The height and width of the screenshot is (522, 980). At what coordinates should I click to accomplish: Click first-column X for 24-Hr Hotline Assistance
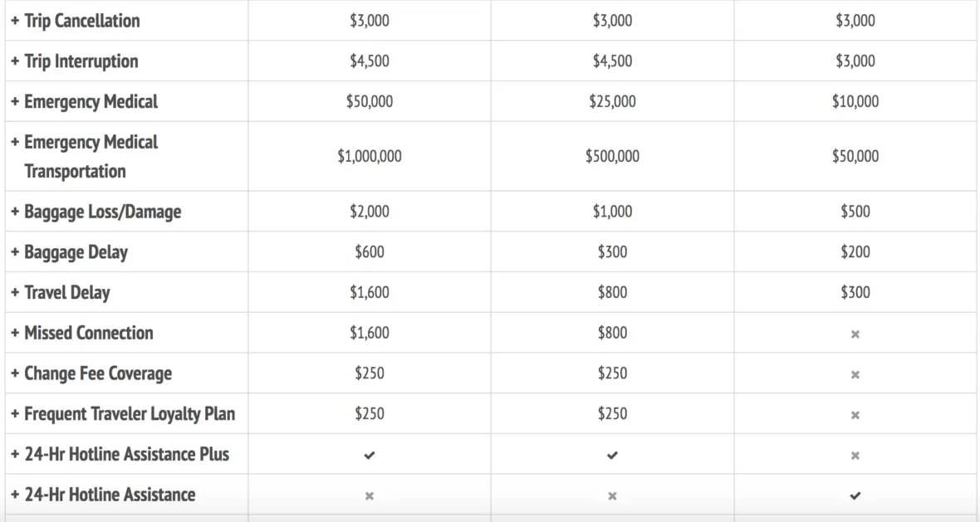(370, 495)
